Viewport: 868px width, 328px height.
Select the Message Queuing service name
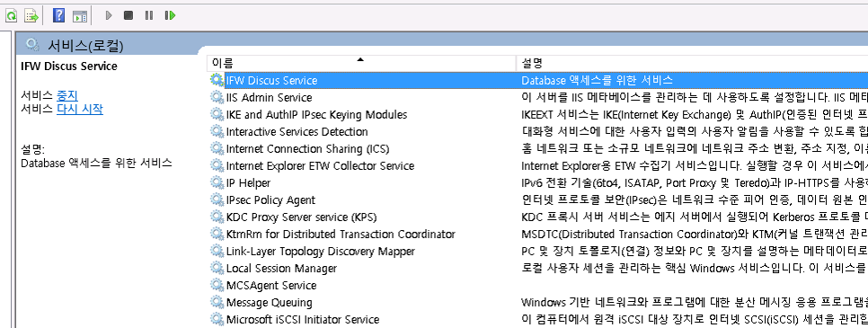click(269, 303)
